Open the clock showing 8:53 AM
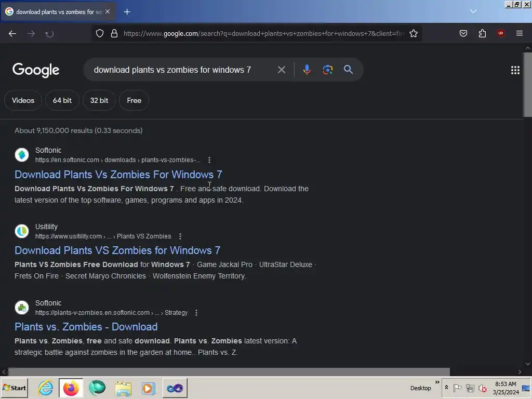The width and height of the screenshot is (532, 399). click(506, 388)
